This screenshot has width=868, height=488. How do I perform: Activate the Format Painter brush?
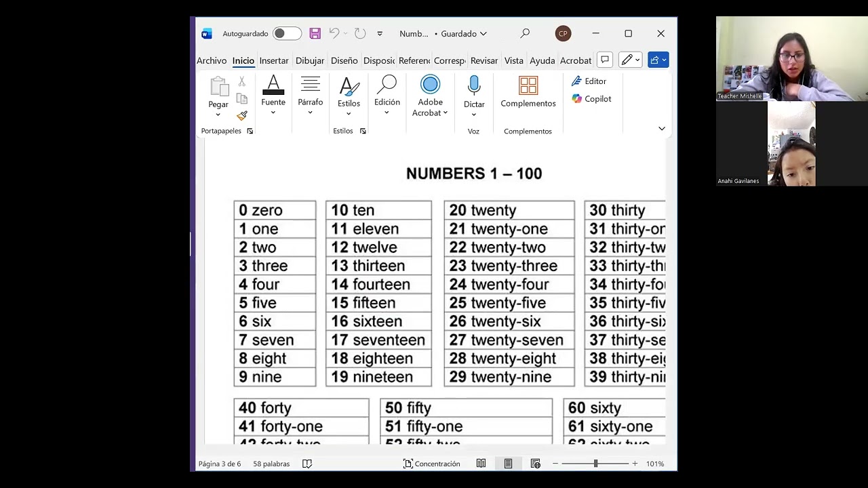coord(242,115)
